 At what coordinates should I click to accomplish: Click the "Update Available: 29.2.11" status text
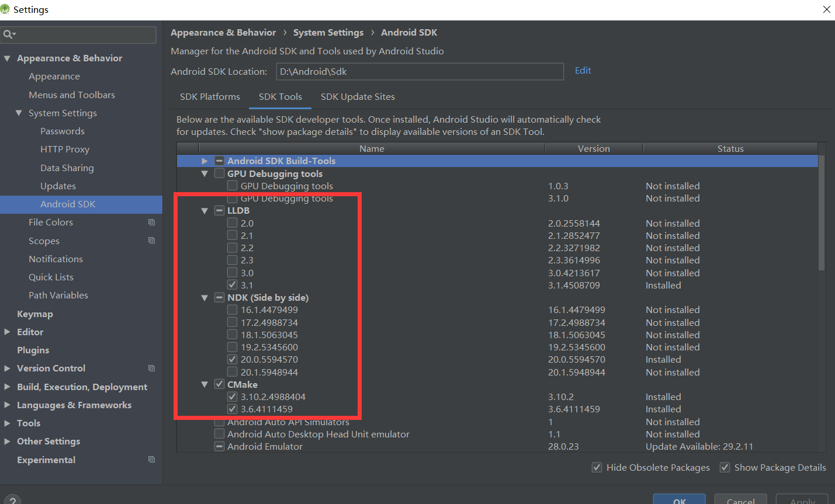click(x=699, y=446)
